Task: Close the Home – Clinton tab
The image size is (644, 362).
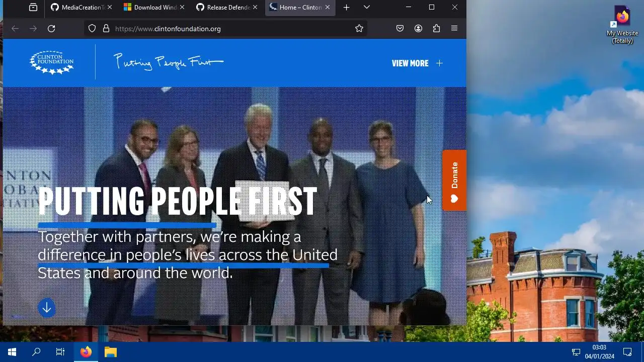Action: tap(328, 8)
